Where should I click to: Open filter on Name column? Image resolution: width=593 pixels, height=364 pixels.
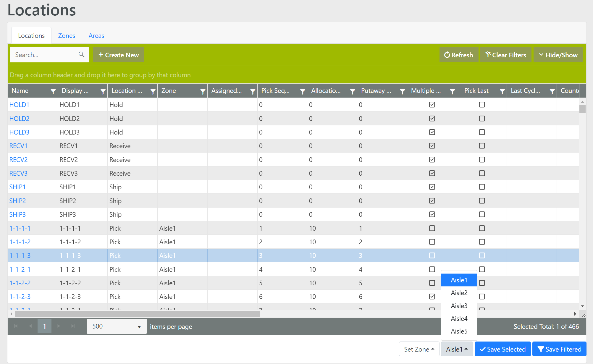pyautogui.click(x=53, y=92)
